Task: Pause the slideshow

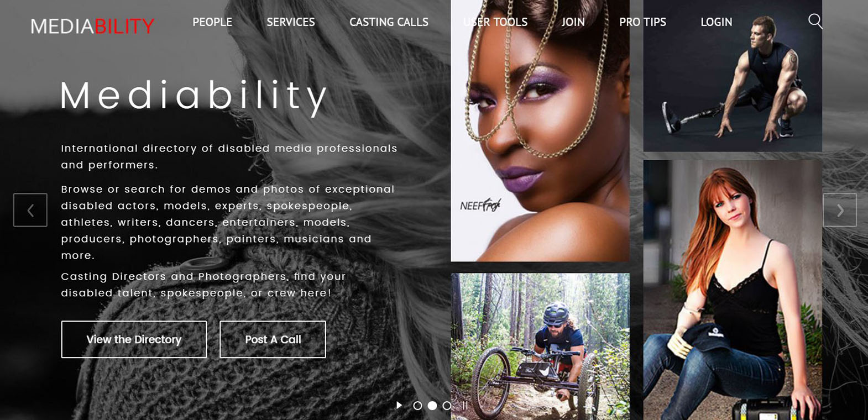Action: pyautogui.click(x=465, y=406)
